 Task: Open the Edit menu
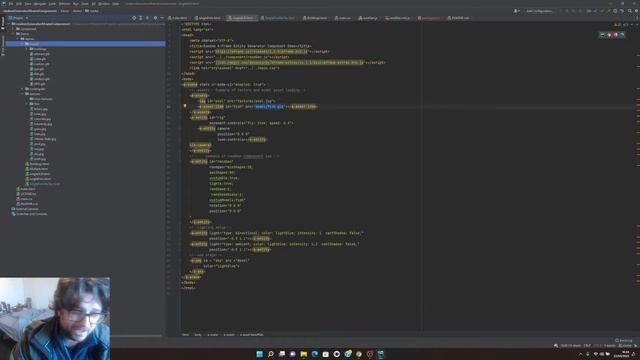pyautogui.click(x=19, y=4)
